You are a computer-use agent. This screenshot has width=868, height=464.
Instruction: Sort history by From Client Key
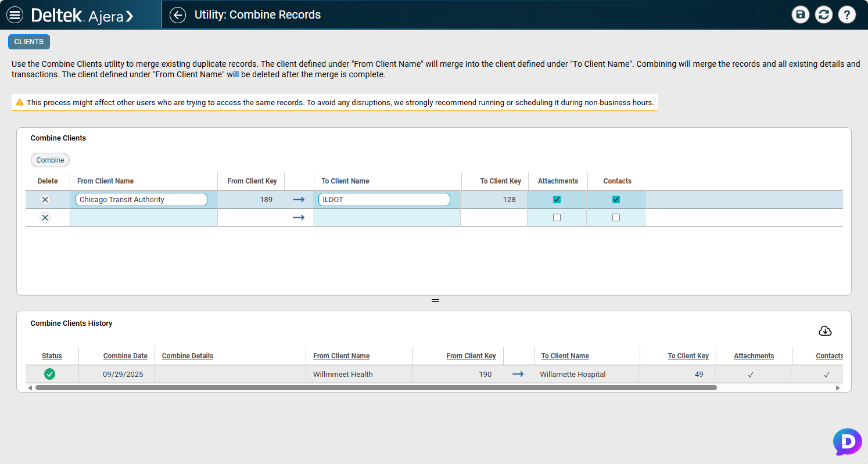471,355
